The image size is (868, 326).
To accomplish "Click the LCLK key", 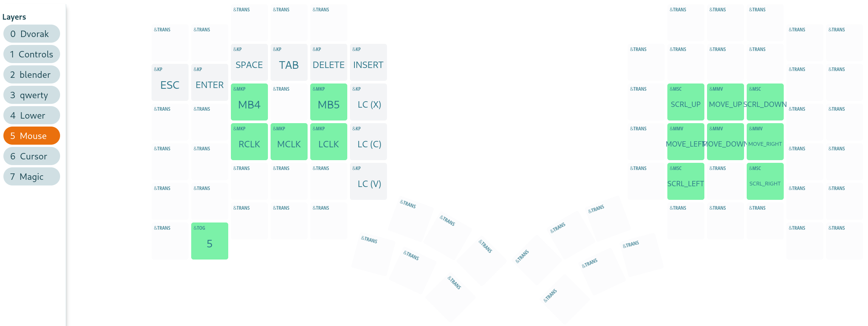I will click(x=329, y=142).
